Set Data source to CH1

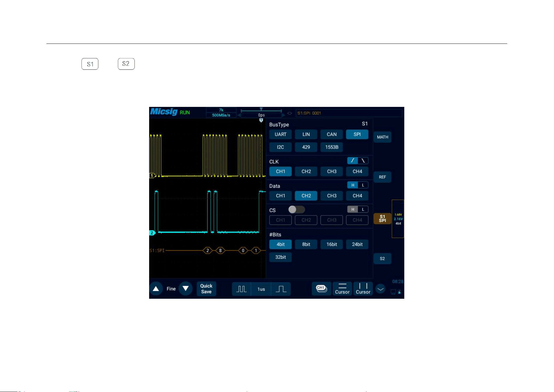tap(280, 196)
